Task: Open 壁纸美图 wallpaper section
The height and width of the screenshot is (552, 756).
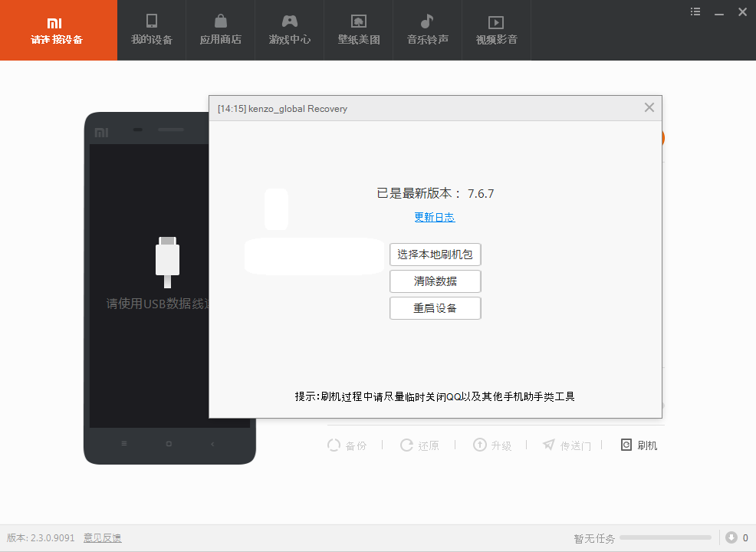Action: [358, 22]
